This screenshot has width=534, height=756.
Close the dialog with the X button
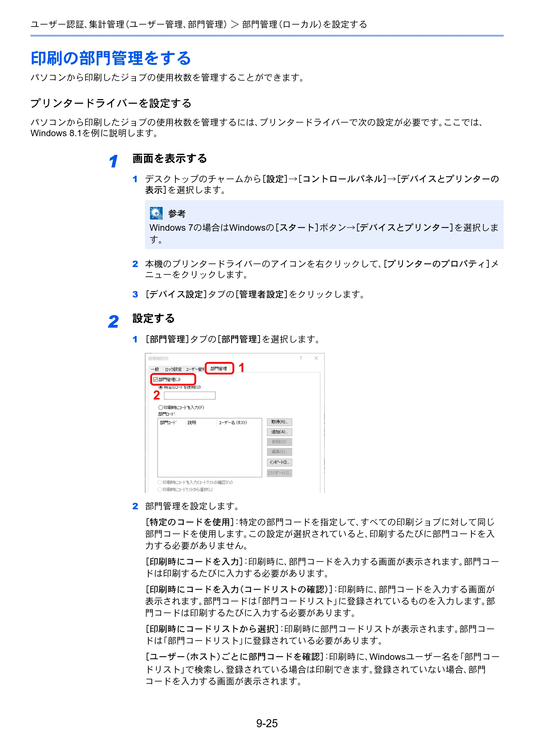click(316, 358)
